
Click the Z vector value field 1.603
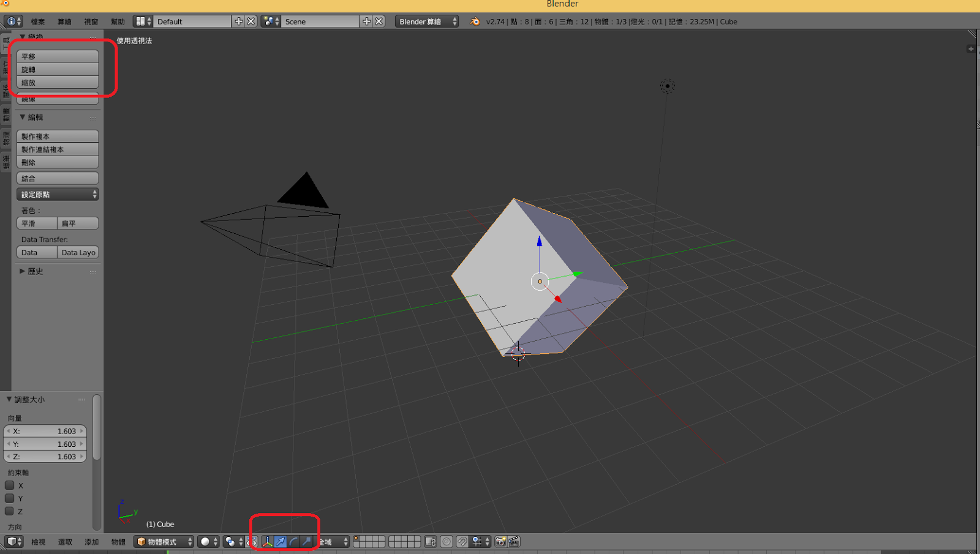pos(45,457)
